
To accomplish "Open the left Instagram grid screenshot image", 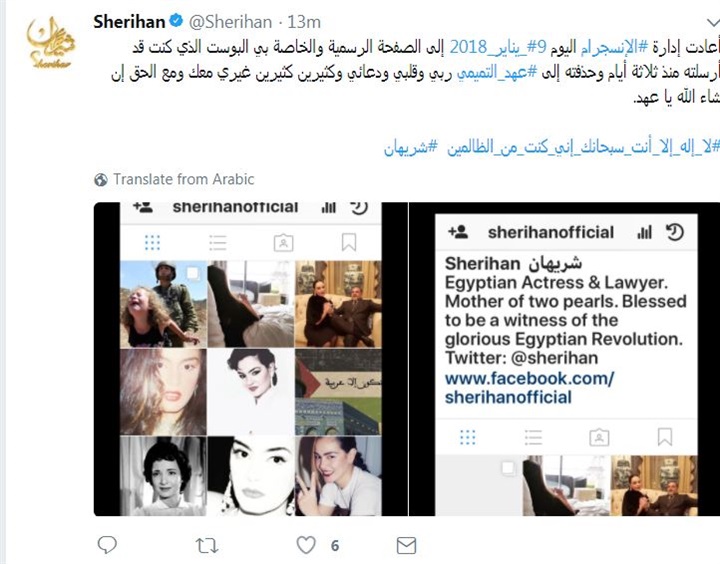I will pos(250,359).
